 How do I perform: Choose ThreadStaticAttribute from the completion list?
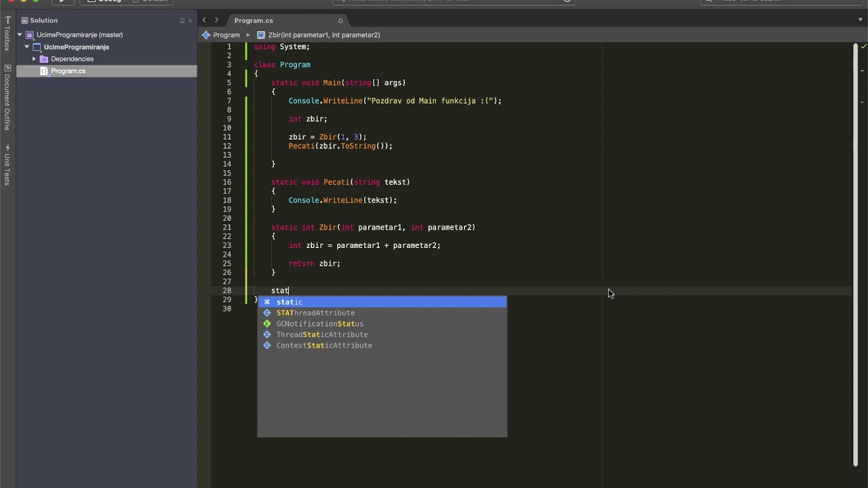(382, 335)
